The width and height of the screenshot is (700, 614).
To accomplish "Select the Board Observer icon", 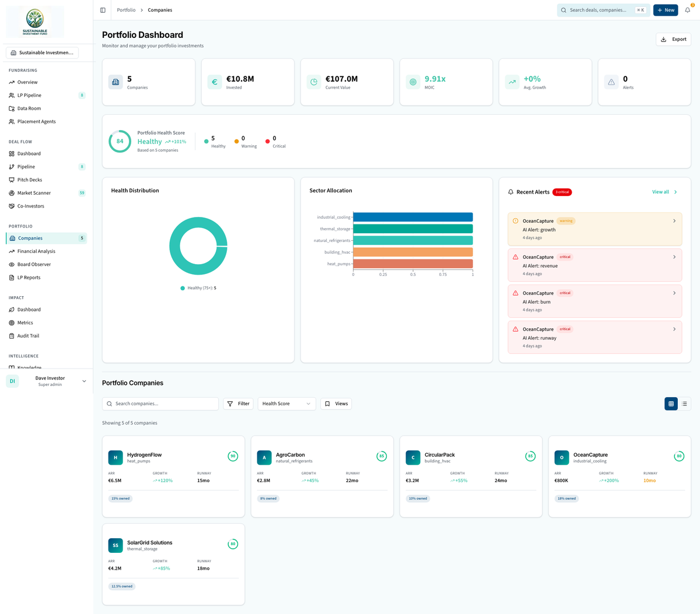I will pos(10,264).
